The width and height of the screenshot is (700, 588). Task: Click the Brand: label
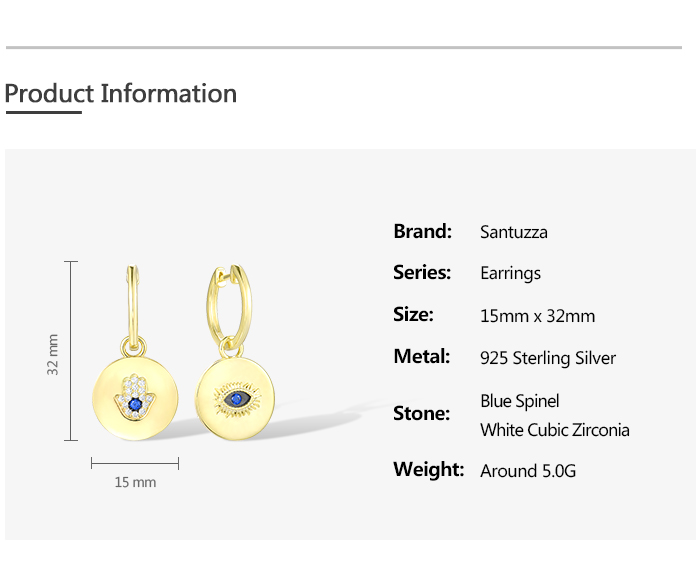(423, 231)
